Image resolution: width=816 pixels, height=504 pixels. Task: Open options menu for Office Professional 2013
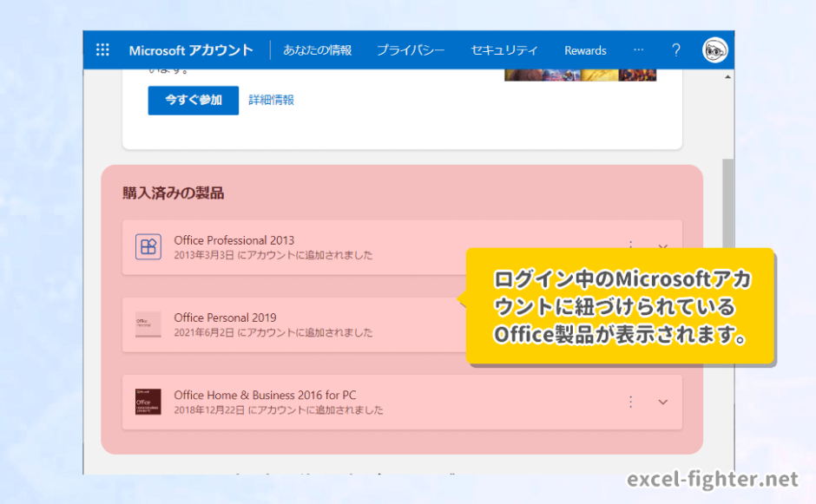(x=630, y=245)
